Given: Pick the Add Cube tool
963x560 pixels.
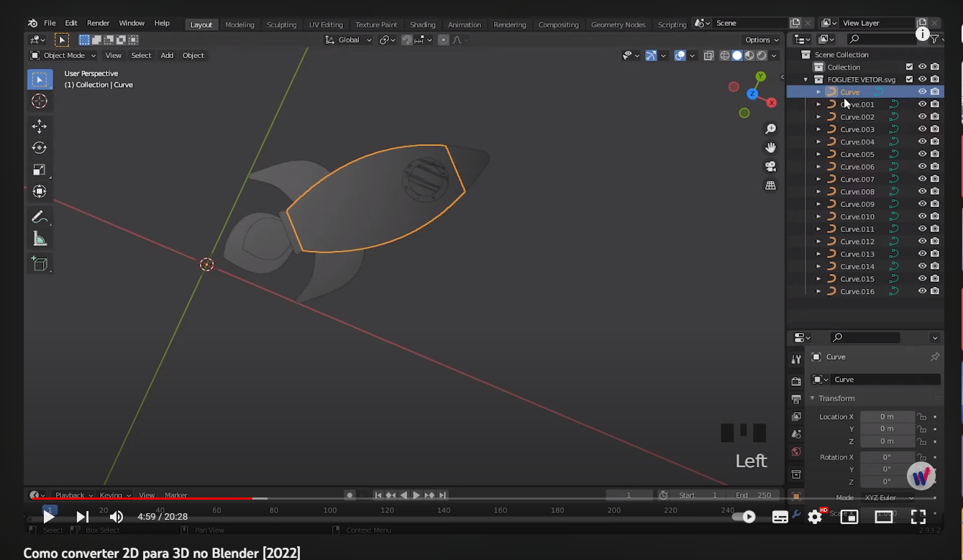Looking at the screenshot, I should (x=40, y=264).
